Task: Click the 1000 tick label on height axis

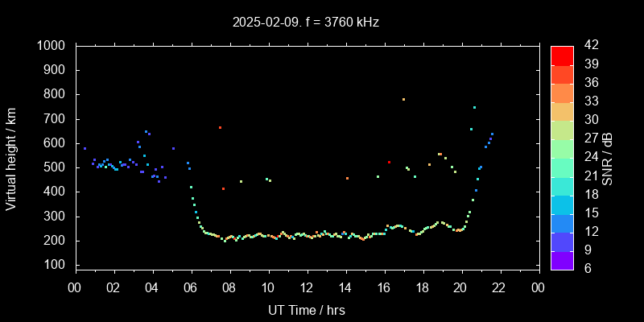Action: (x=52, y=46)
